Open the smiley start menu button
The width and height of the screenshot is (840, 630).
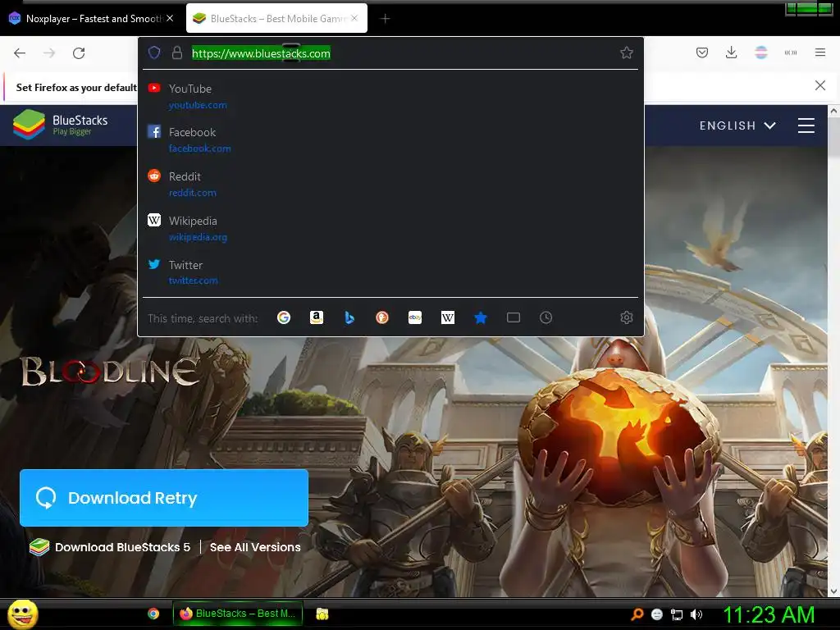click(x=22, y=614)
